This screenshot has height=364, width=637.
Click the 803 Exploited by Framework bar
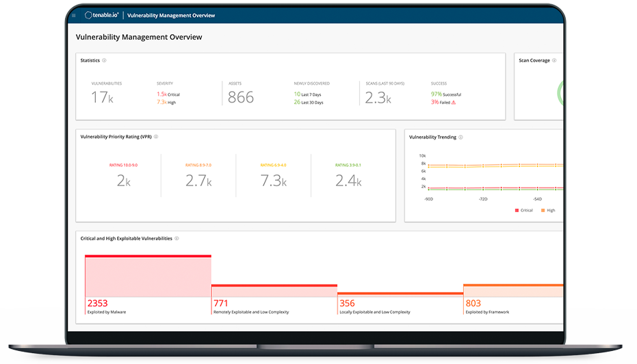tap(513, 291)
